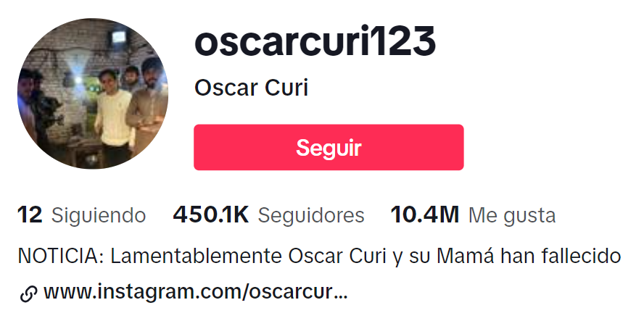
Task: Click the 10.4M likes number
Action: tap(425, 215)
